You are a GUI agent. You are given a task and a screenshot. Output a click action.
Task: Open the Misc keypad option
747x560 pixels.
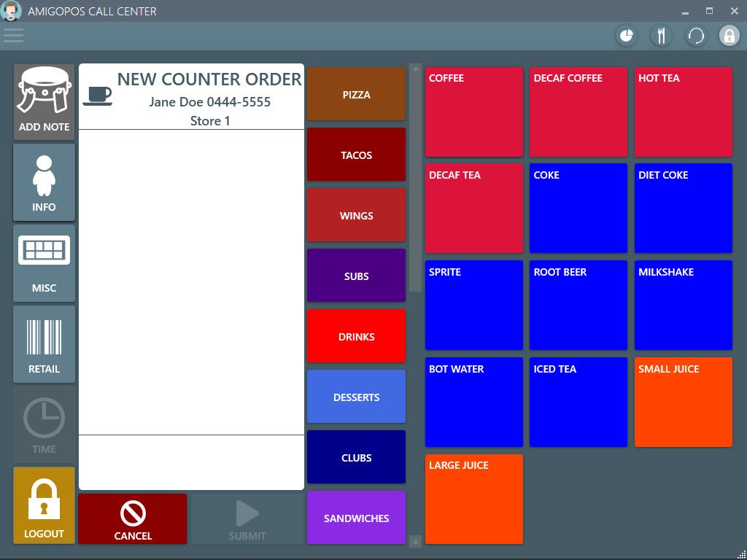click(44, 263)
